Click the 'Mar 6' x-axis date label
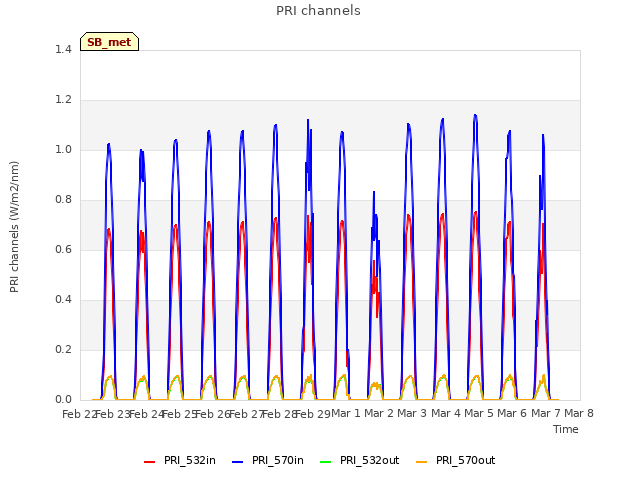This screenshot has width=640, height=480. click(512, 413)
